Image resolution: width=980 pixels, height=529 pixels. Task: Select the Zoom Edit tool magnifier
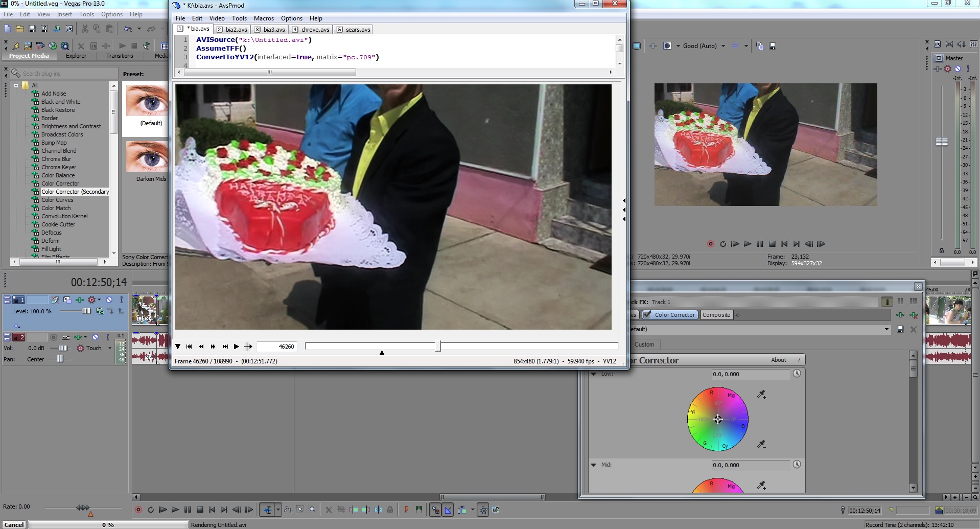click(313, 510)
